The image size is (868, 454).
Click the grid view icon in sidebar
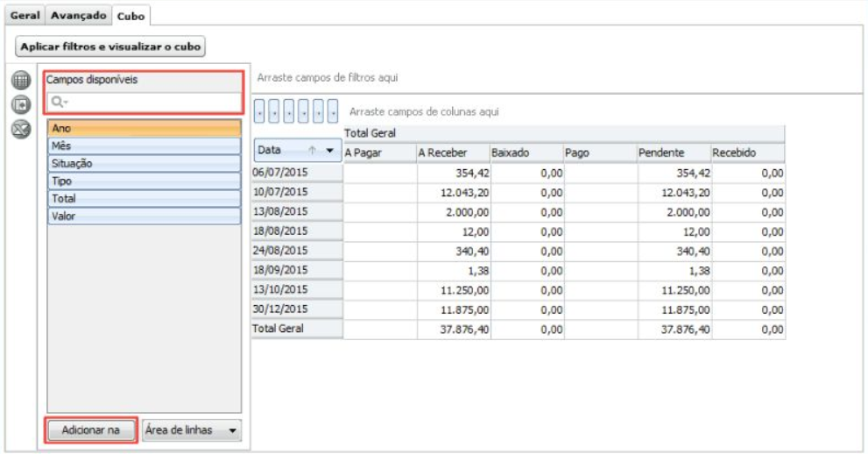pyautogui.click(x=21, y=81)
